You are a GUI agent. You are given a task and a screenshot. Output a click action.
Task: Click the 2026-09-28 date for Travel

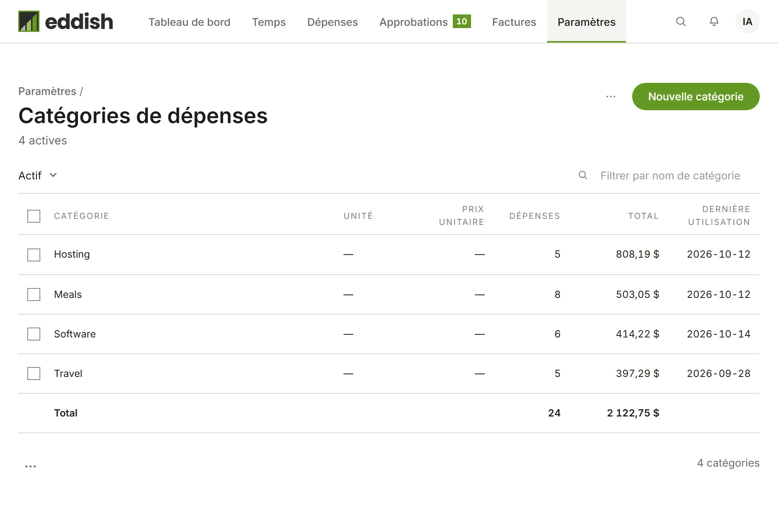(719, 374)
